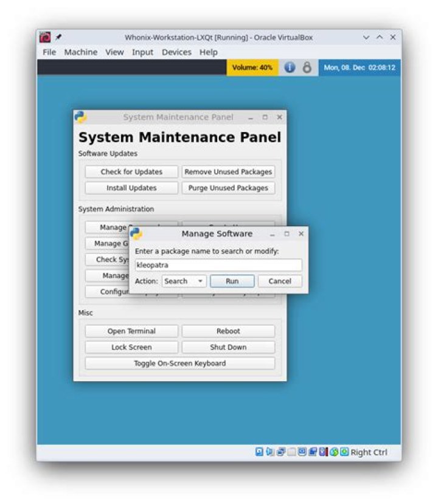Image resolution: width=438 pixels, height=504 pixels.
Task: Open the Action dropdown showing Search
Action: (x=184, y=281)
